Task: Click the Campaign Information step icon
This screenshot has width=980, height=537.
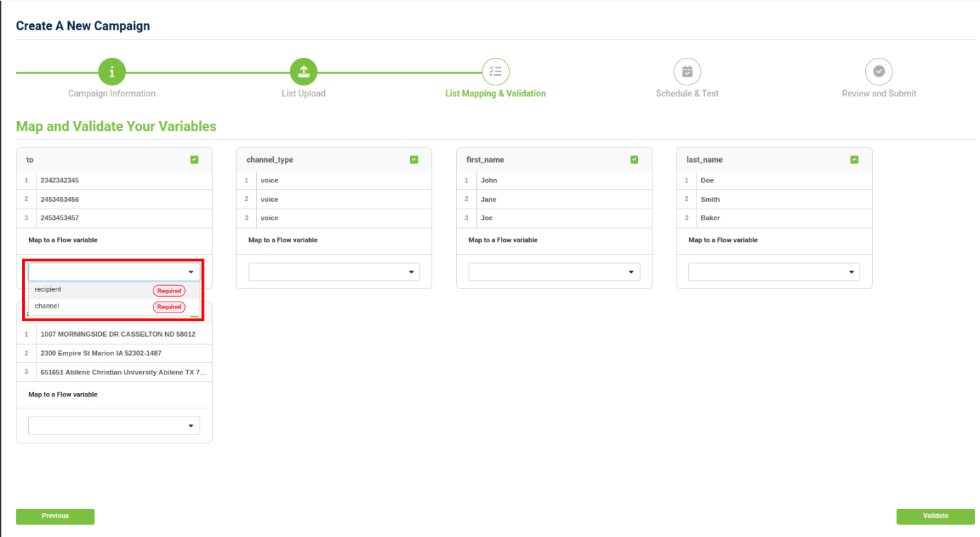Action: (x=111, y=72)
